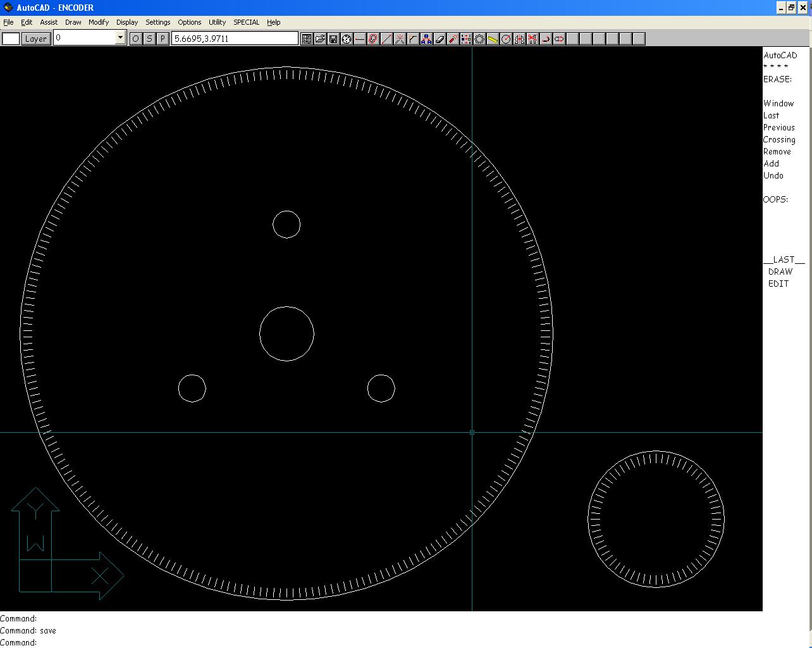Select the horizontal red Line tool

coord(360,39)
